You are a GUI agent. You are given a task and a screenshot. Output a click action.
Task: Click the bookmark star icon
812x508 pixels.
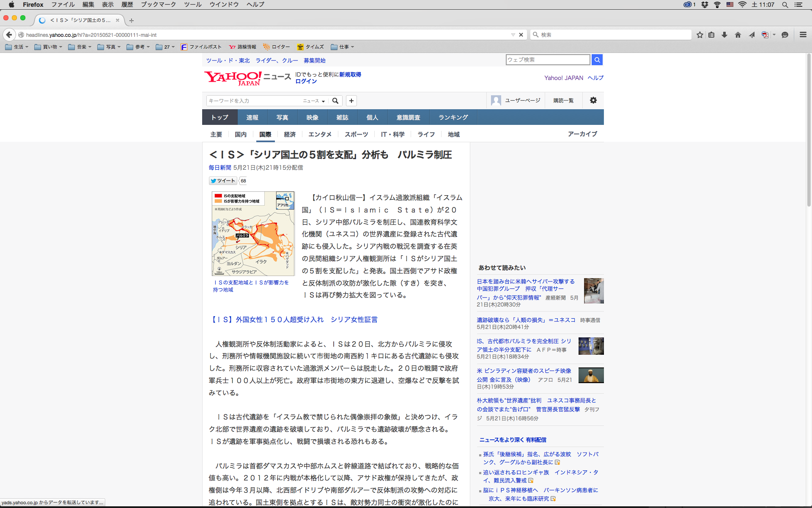pyautogui.click(x=700, y=35)
